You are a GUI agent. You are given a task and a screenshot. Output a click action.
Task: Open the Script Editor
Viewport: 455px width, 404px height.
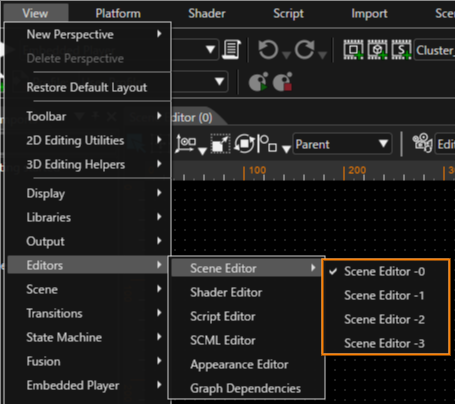coord(246,316)
